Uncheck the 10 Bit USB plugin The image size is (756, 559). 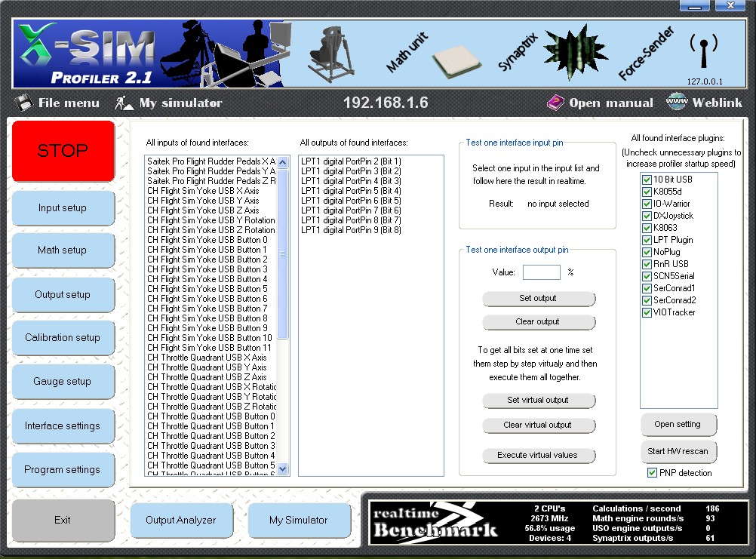(647, 180)
